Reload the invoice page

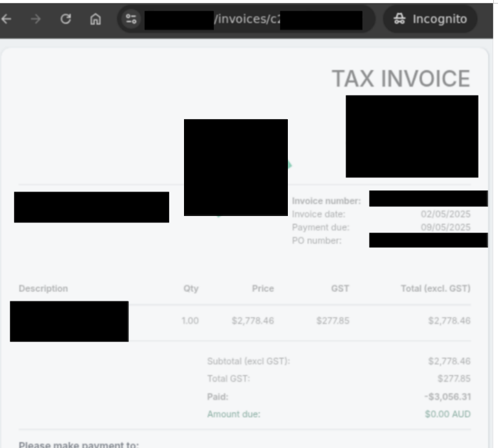click(66, 19)
